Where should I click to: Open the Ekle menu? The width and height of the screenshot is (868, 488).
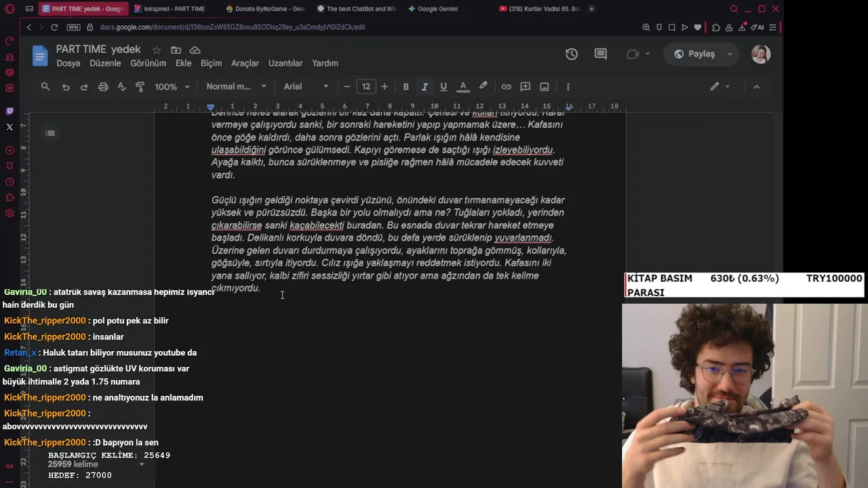pos(183,63)
